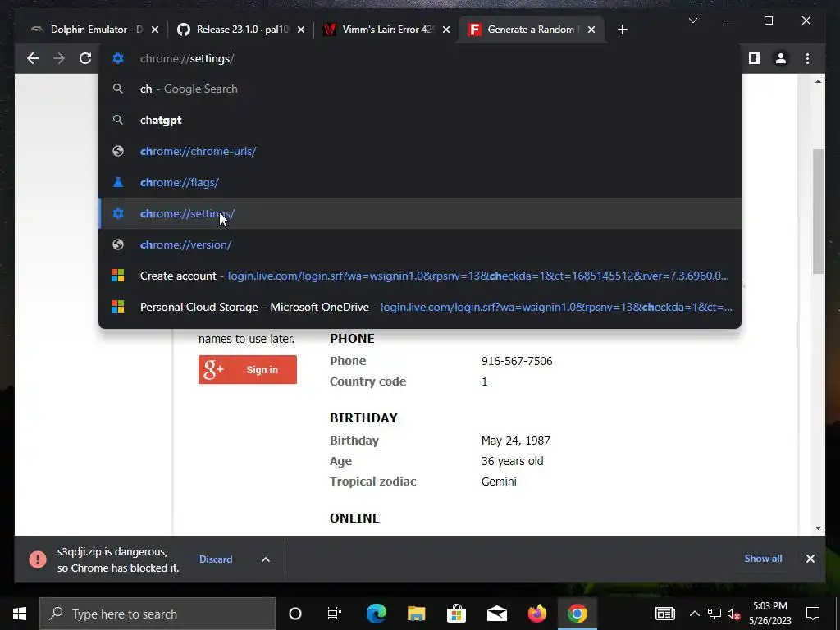The width and height of the screenshot is (840, 630).
Task: Close the Generate a Random Name tab
Action: point(591,30)
